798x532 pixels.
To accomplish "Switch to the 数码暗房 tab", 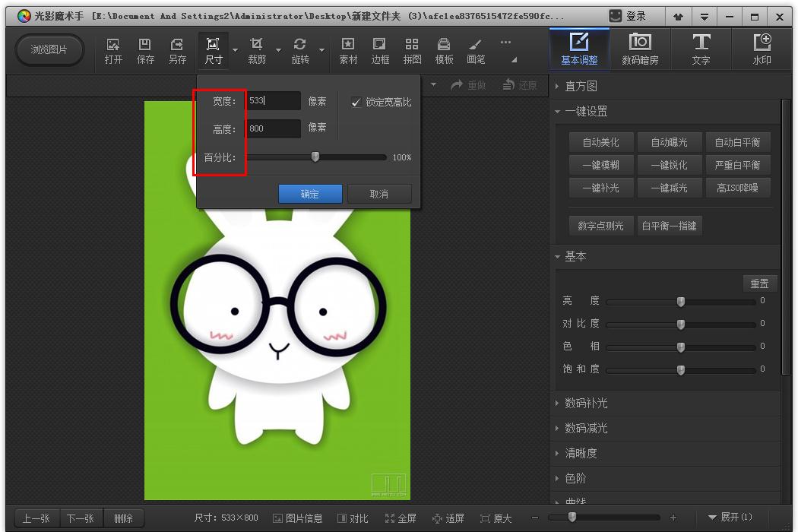I will pos(640,49).
